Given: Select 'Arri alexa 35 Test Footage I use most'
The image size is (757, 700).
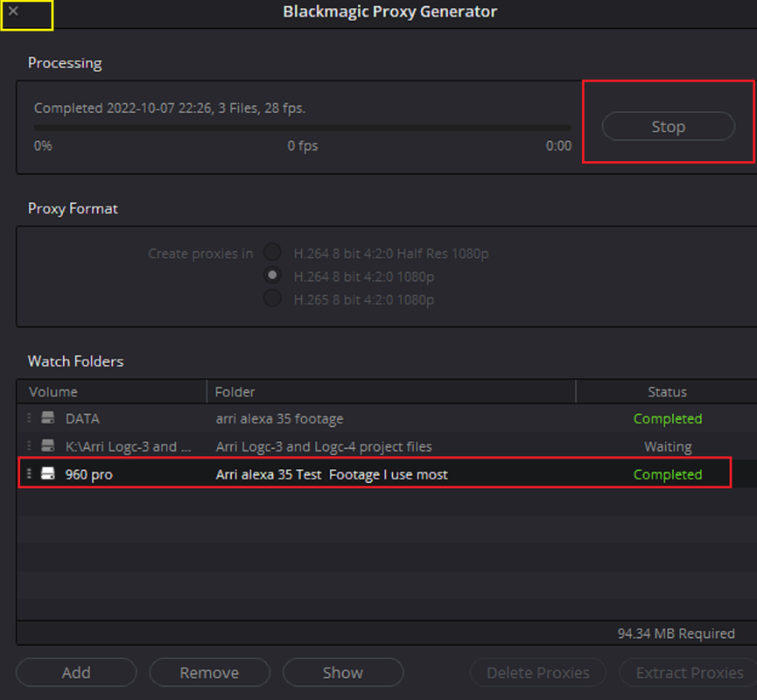Looking at the screenshot, I should [x=332, y=474].
